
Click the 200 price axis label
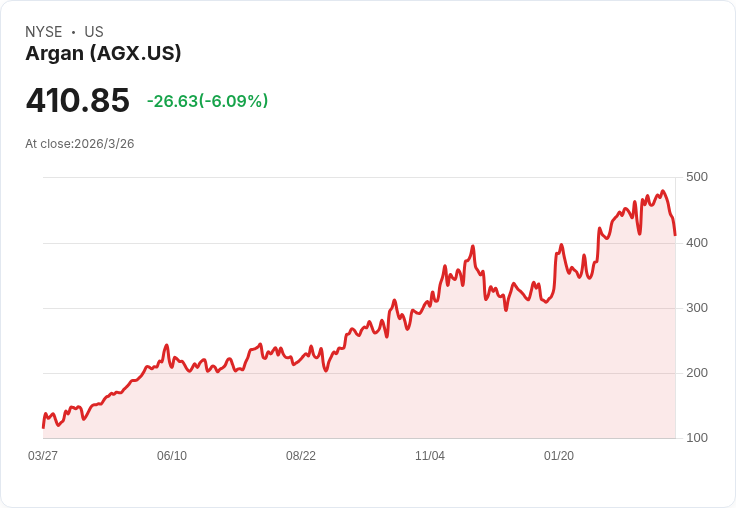(x=696, y=373)
